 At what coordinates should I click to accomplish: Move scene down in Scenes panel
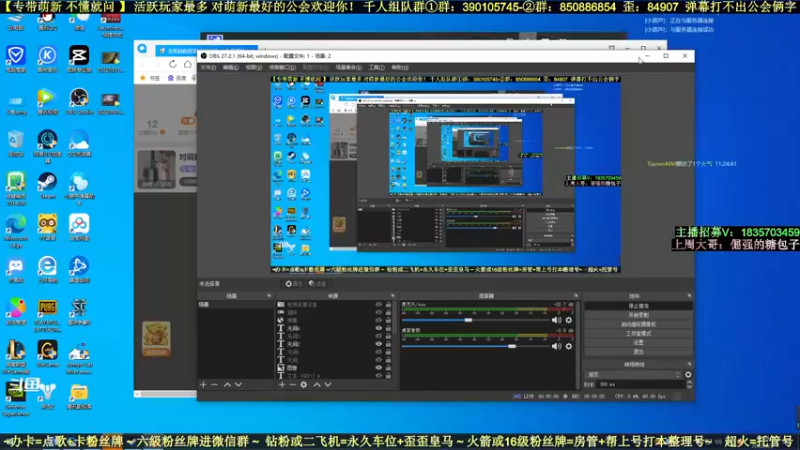click(x=238, y=385)
